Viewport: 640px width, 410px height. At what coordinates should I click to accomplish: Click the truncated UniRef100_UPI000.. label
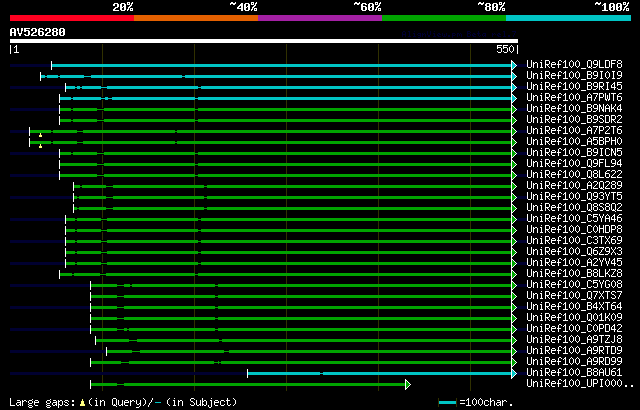[x=580, y=384]
